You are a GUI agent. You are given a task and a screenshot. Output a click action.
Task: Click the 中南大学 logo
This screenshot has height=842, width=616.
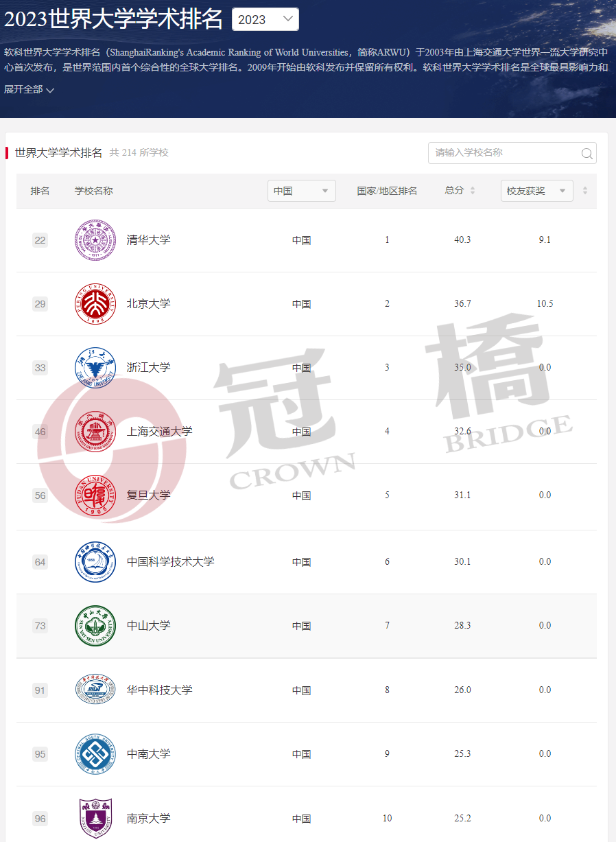tap(95, 754)
